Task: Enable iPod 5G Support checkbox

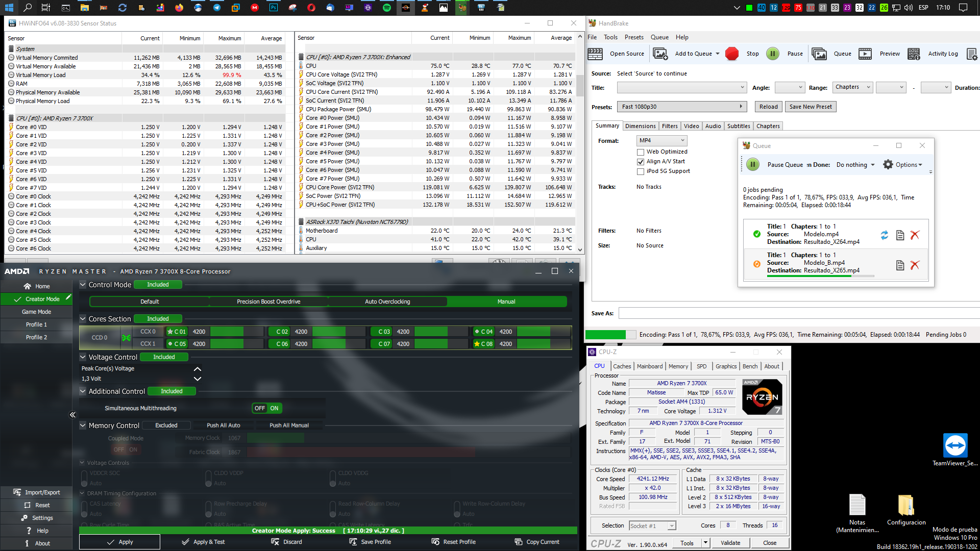Action: tap(640, 171)
